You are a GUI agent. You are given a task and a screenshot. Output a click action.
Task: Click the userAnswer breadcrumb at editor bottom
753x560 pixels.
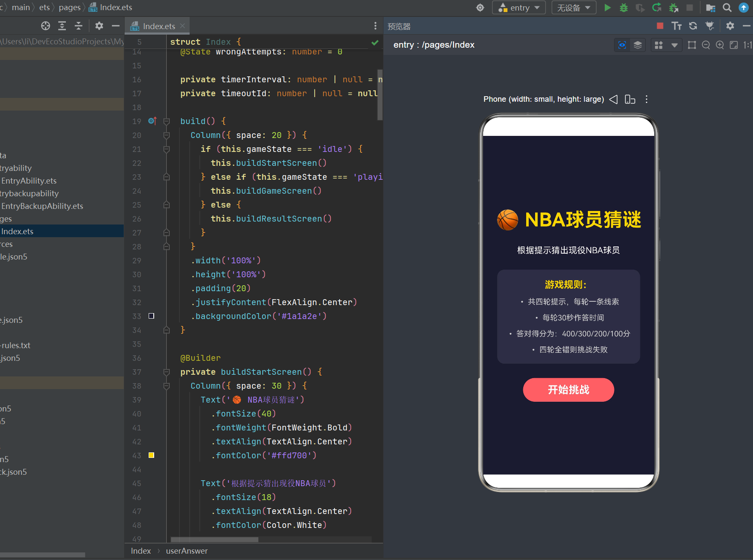(x=187, y=551)
